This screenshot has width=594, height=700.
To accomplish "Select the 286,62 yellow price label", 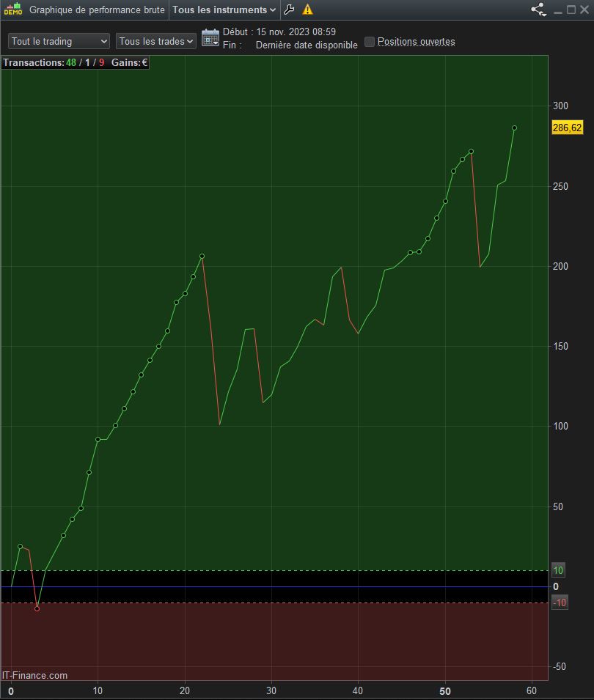I will pos(567,128).
